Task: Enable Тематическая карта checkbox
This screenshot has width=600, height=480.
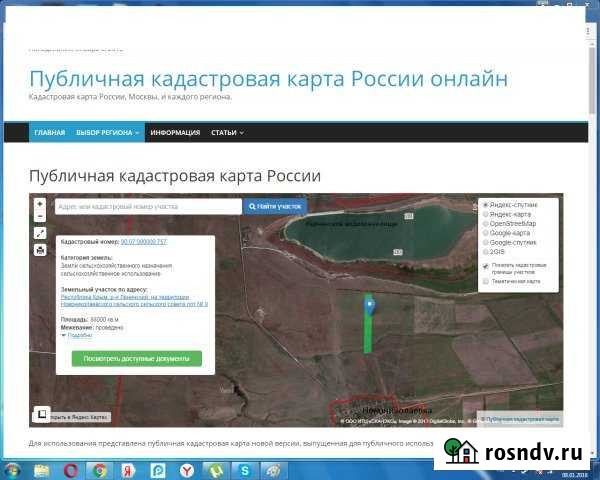Action: pyautogui.click(x=486, y=282)
